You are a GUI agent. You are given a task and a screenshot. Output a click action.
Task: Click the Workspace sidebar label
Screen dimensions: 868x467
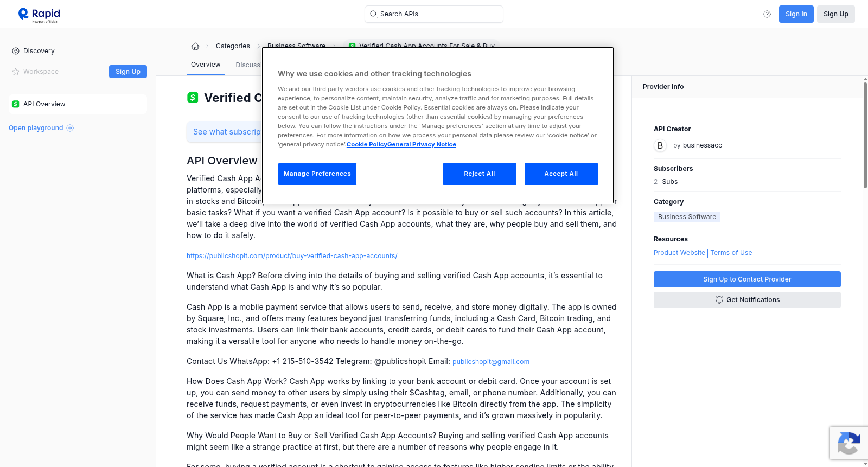(x=41, y=72)
